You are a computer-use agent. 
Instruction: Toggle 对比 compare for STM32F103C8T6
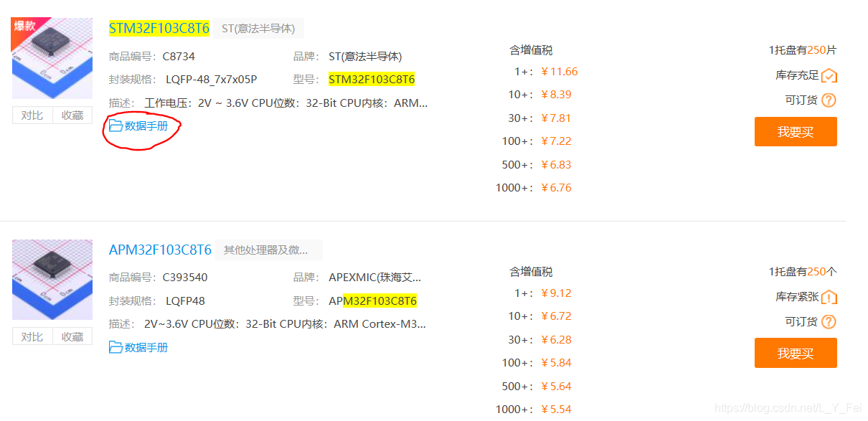click(x=32, y=115)
